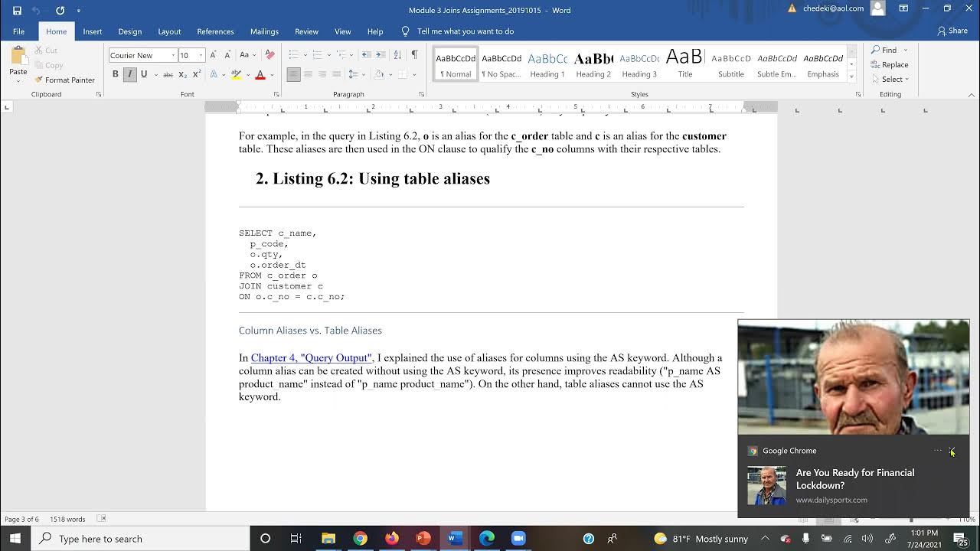Open Paragraph settings dialog launcher
This screenshot has height=551, width=980.
click(x=421, y=94)
